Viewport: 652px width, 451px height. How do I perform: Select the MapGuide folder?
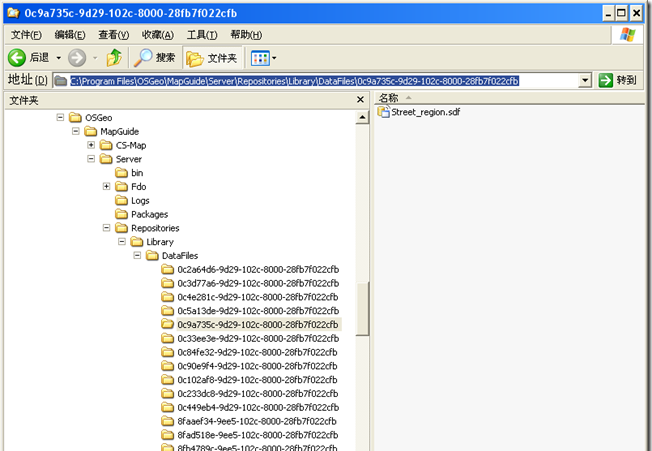click(x=119, y=131)
